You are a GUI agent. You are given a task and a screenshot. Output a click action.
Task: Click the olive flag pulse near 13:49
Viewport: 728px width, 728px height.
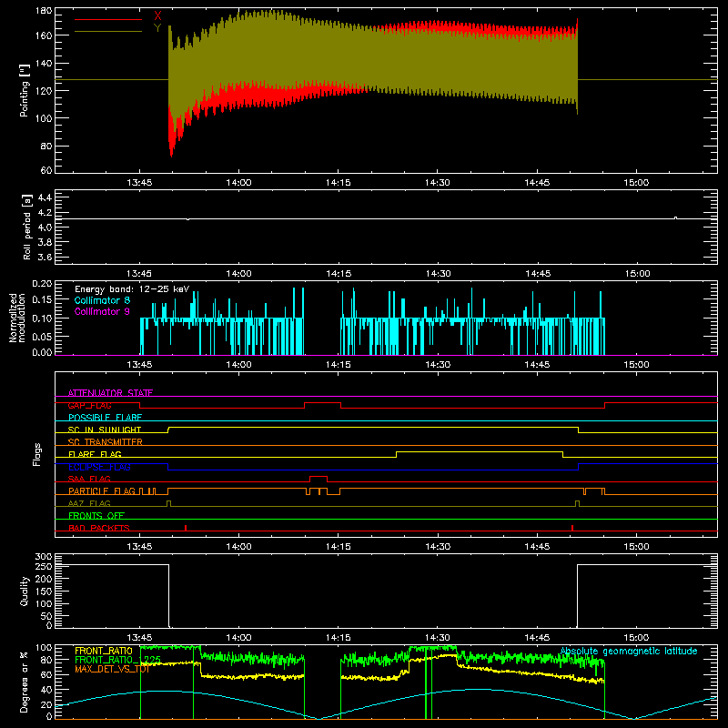(x=168, y=503)
